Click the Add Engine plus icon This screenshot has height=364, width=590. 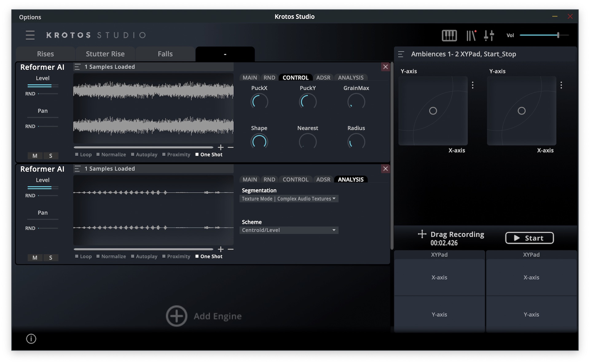coord(176,316)
